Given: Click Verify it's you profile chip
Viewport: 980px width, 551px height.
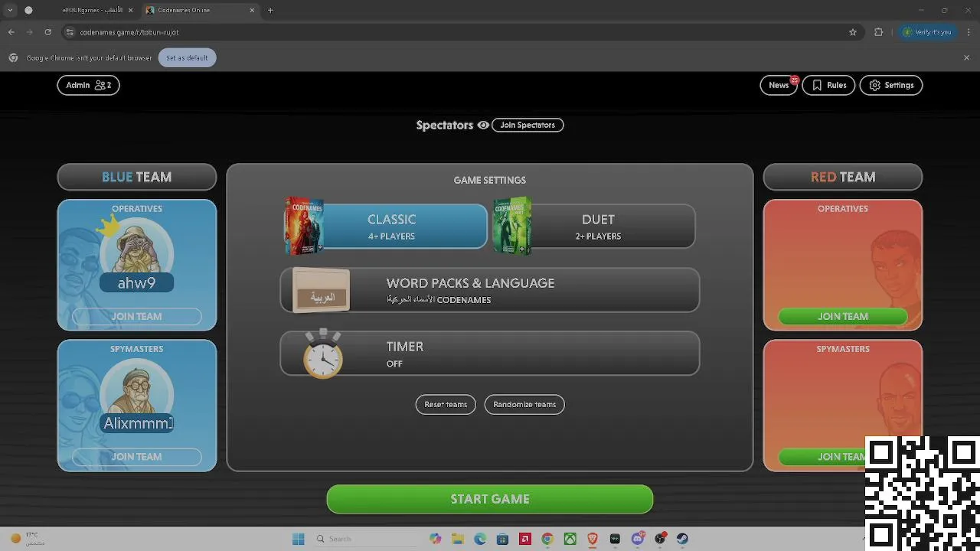Looking at the screenshot, I should (927, 32).
